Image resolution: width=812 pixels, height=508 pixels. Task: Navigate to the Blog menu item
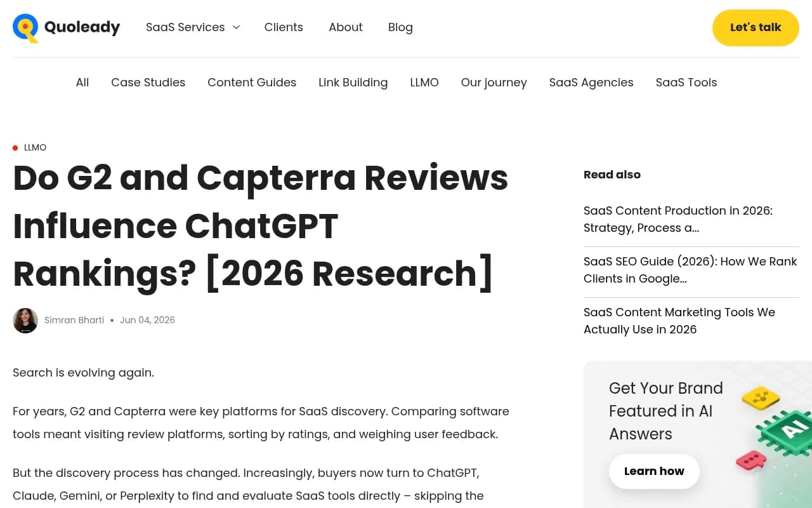(x=400, y=27)
